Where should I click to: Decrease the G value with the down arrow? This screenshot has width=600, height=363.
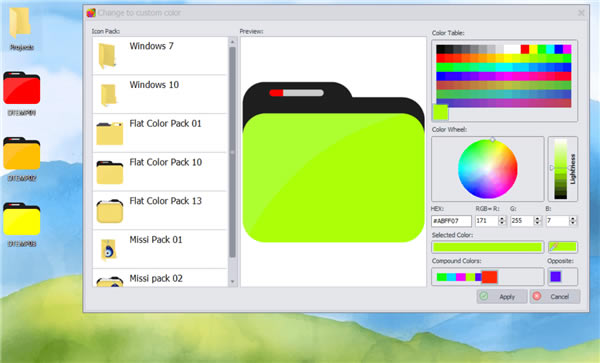[538, 223]
